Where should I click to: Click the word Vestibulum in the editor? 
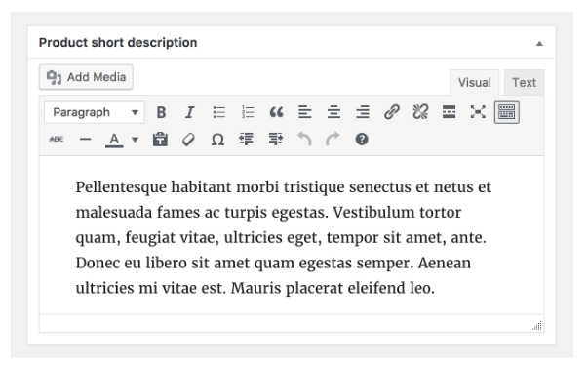click(x=373, y=213)
